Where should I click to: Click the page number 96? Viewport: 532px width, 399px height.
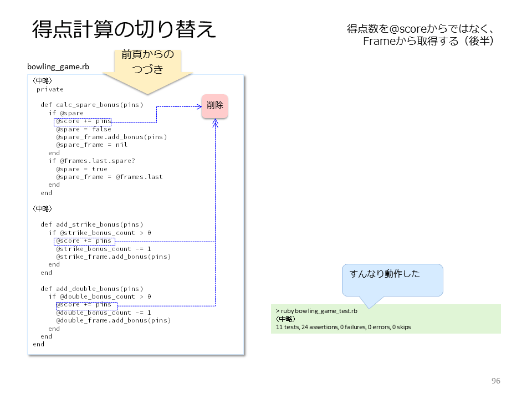coord(495,381)
